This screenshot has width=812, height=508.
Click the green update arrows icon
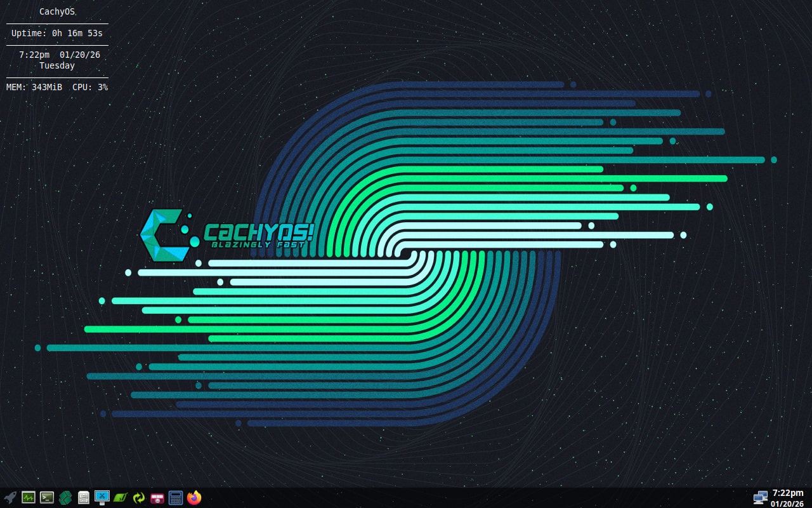139,498
